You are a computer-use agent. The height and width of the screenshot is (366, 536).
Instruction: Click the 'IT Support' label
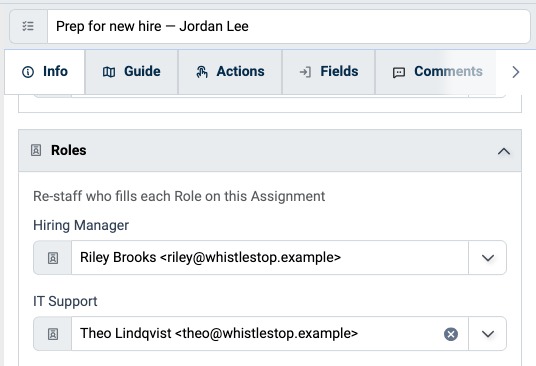[x=65, y=301]
